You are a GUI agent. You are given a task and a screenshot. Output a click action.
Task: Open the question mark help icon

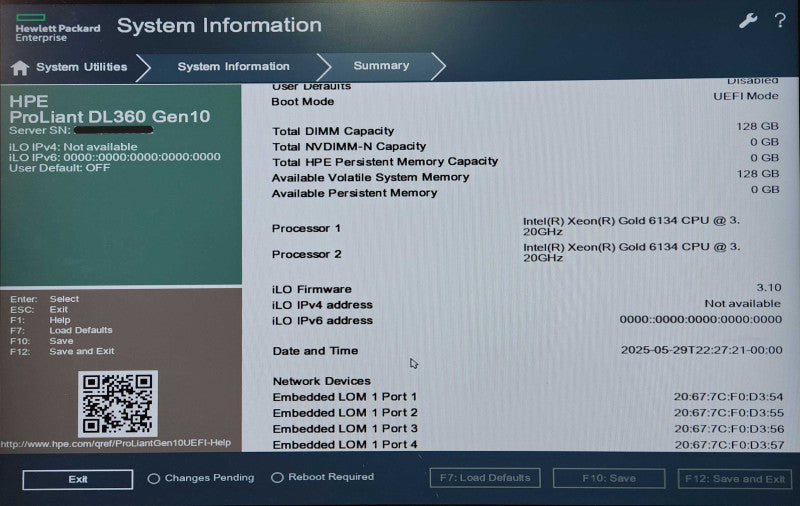[x=780, y=20]
